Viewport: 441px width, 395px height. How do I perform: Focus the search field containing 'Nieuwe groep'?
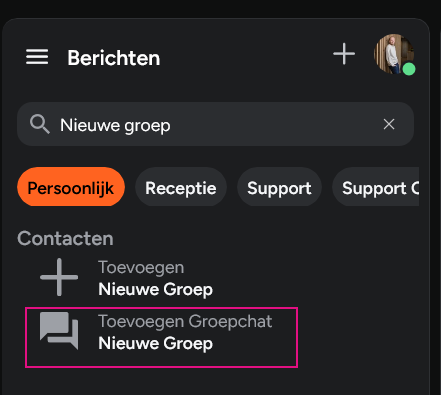point(215,124)
